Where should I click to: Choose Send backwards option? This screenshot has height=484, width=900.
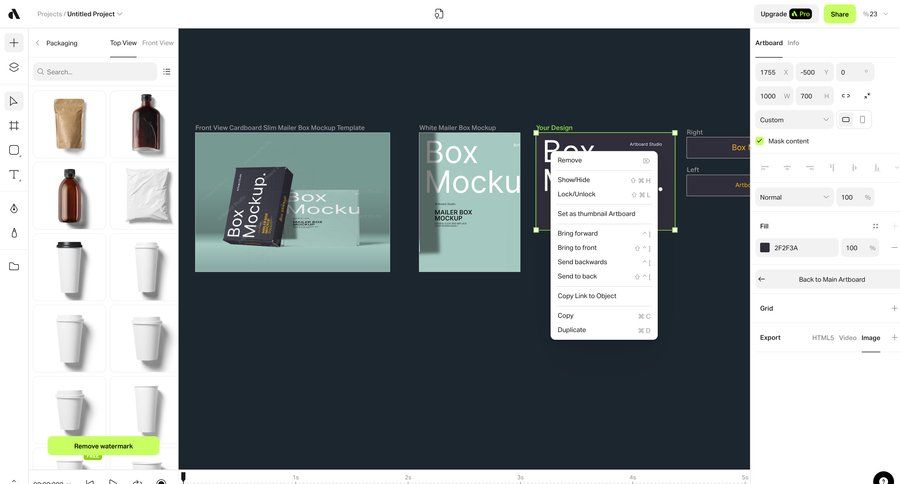604,262
